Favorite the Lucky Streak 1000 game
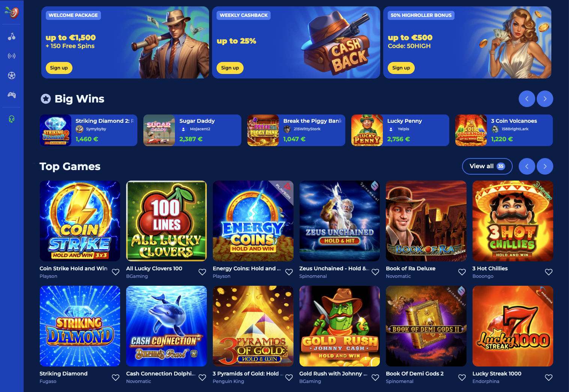Image resolution: width=569 pixels, height=392 pixels. tap(549, 377)
